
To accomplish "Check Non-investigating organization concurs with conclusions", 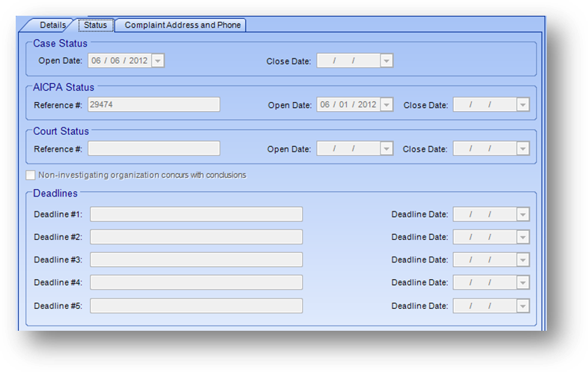I will (31, 175).
